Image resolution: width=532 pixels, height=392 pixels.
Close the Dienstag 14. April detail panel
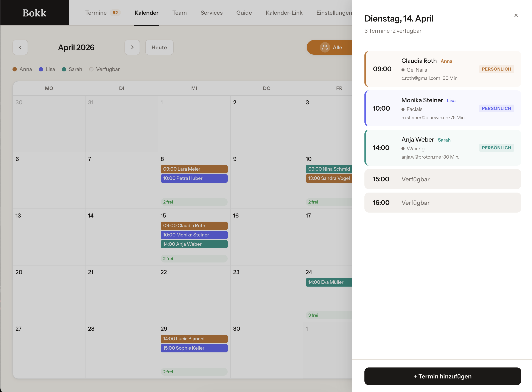pos(516,15)
